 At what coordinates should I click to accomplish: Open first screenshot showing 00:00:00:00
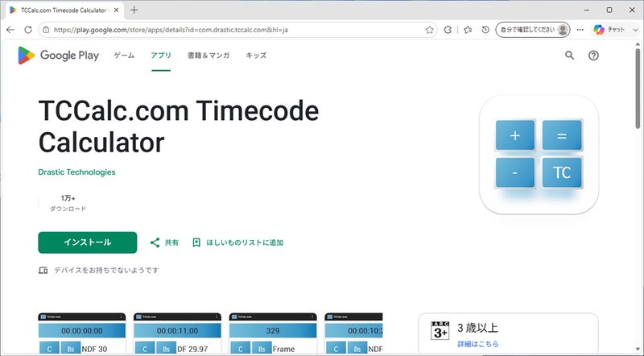tap(82, 333)
